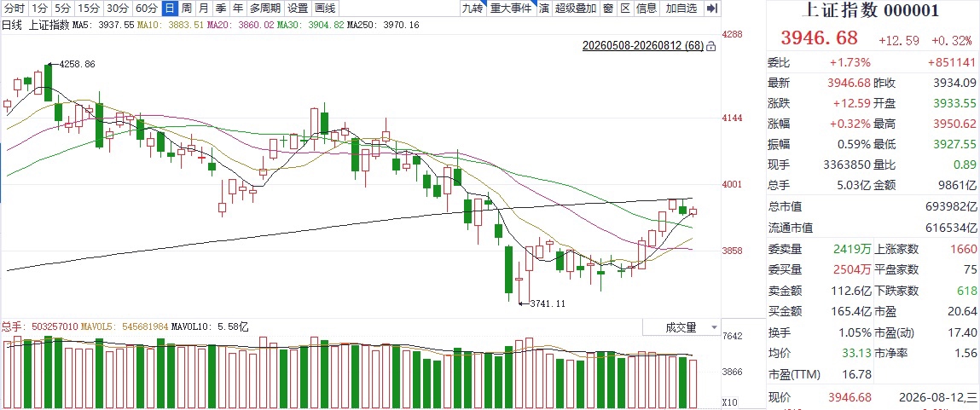Click the collapse-panel arrow icon
This screenshot has height=410, width=980.
[x=712, y=9]
